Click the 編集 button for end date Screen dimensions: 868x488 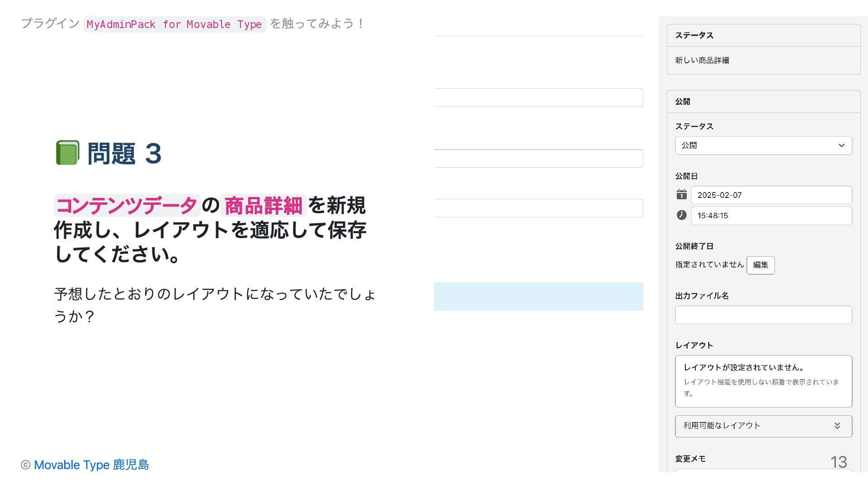click(760, 265)
